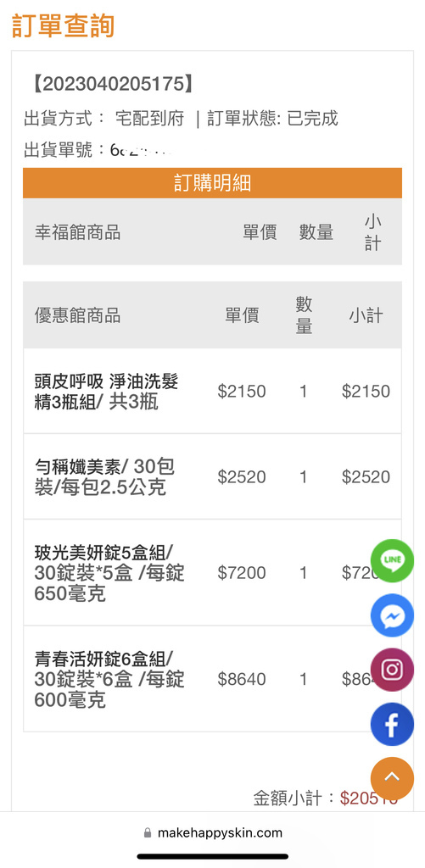Select order number 2023040205175
The width and height of the screenshot is (425, 868).
[113, 84]
